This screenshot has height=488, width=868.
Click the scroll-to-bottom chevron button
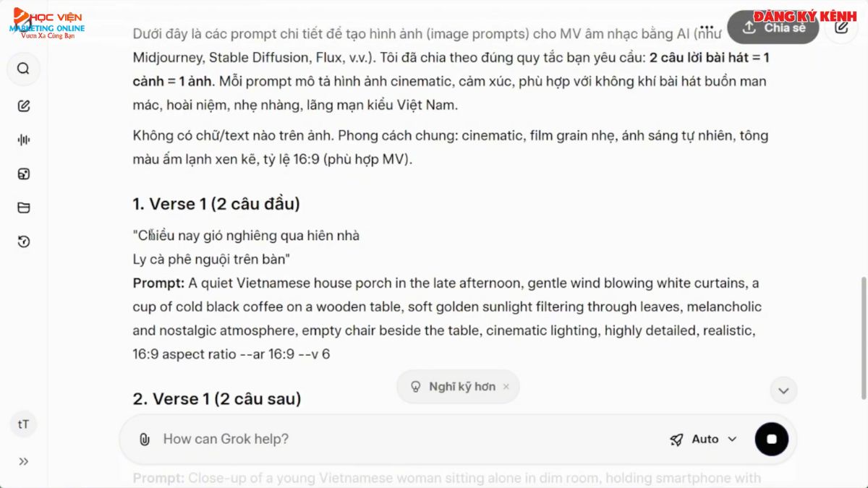click(x=783, y=390)
